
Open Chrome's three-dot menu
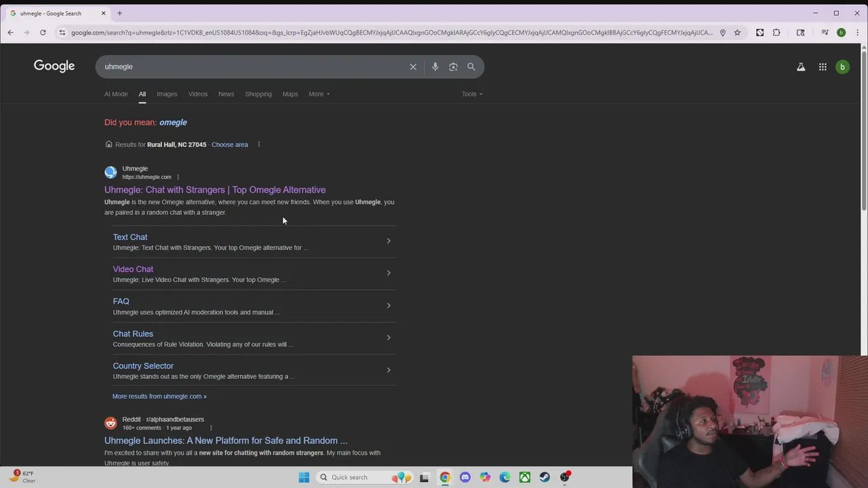point(858,33)
